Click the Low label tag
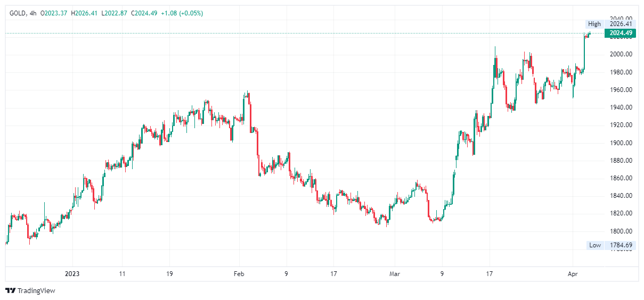The height and width of the screenshot is (300, 644). (x=594, y=245)
